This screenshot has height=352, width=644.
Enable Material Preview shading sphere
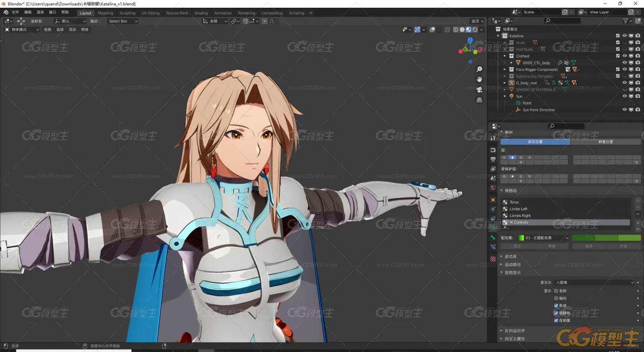click(x=468, y=30)
